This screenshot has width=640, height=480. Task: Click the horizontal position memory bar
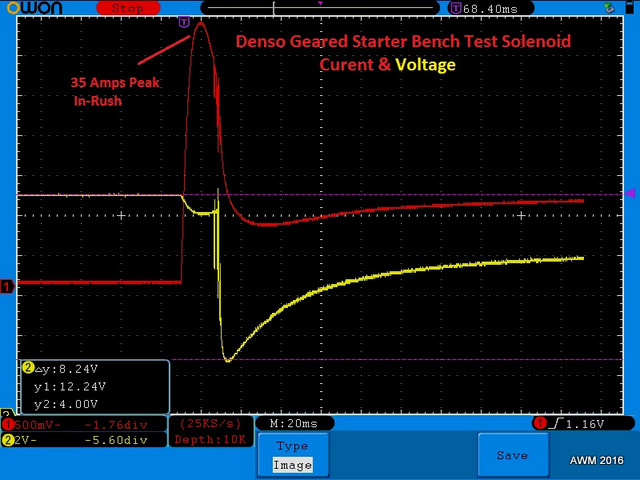pos(320,8)
